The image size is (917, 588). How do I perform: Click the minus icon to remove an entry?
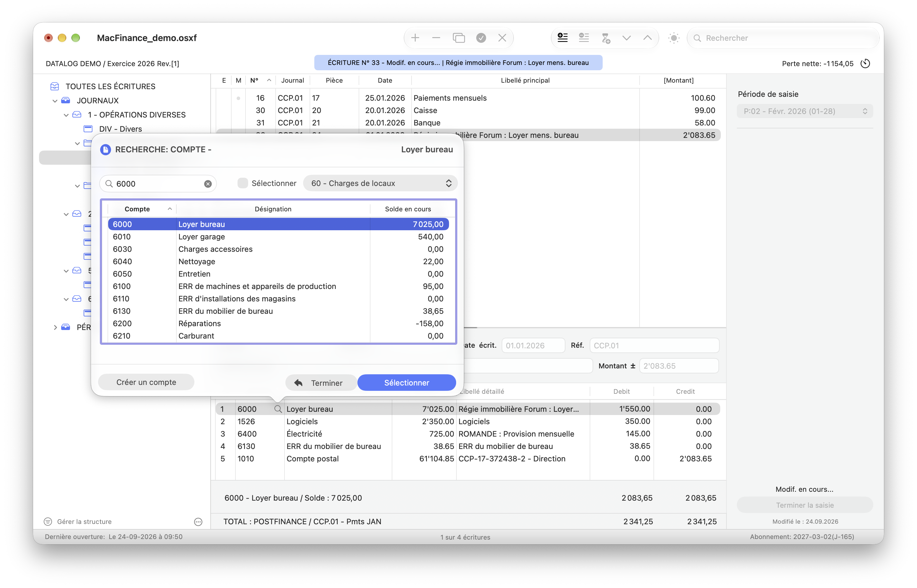[436, 38]
